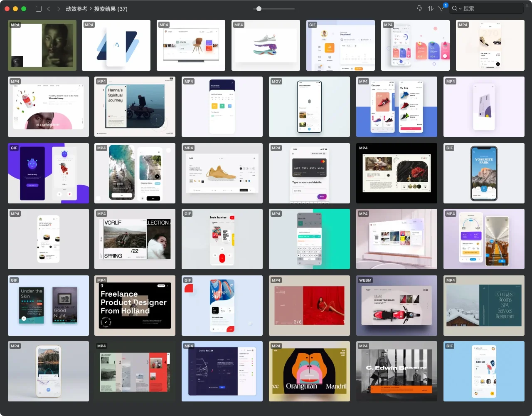Select the VORLÍF Spring /22 thumbnail
Screen dimensions: 532x416
[x=135, y=239]
